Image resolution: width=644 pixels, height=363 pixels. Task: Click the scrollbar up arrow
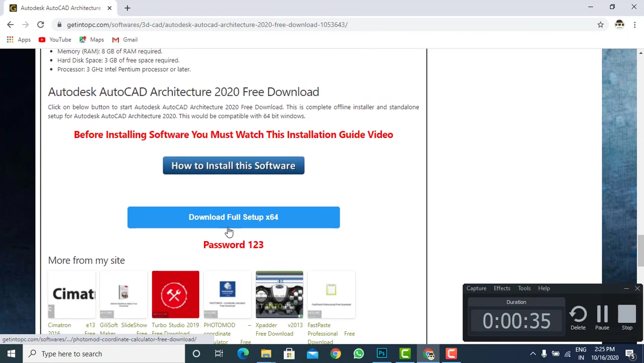(640, 52)
